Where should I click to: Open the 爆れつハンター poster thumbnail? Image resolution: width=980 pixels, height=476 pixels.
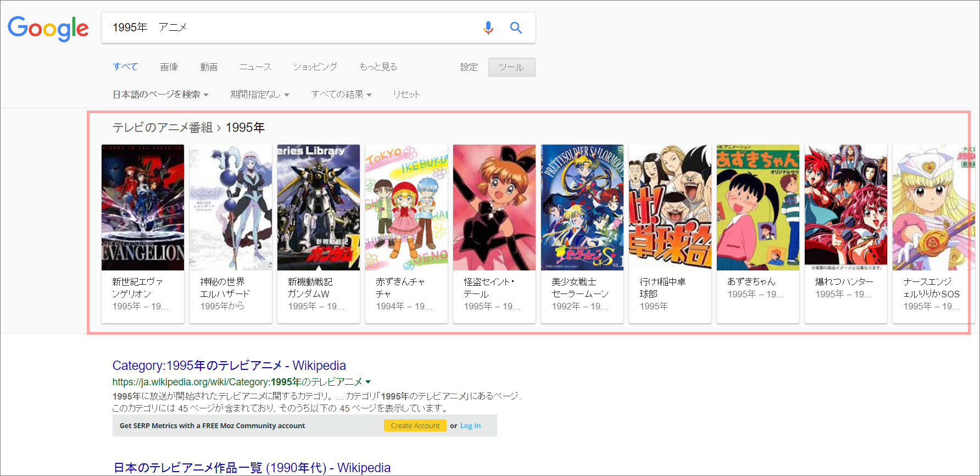pyautogui.click(x=846, y=207)
